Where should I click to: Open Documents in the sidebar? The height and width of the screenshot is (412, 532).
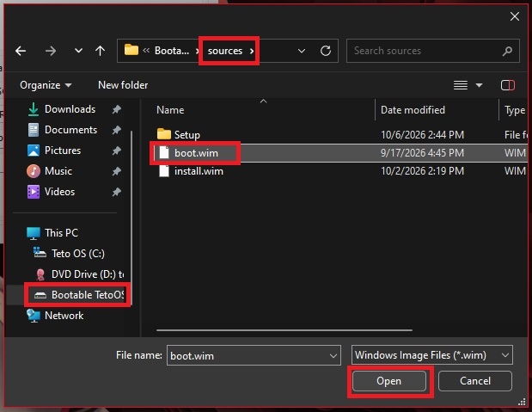click(x=70, y=130)
